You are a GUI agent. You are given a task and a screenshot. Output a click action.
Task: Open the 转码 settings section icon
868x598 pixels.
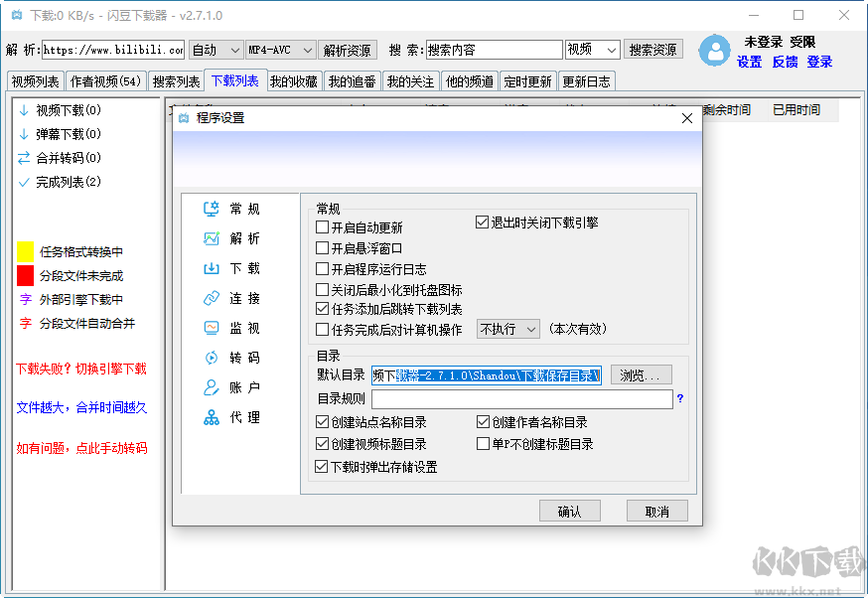(x=211, y=358)
